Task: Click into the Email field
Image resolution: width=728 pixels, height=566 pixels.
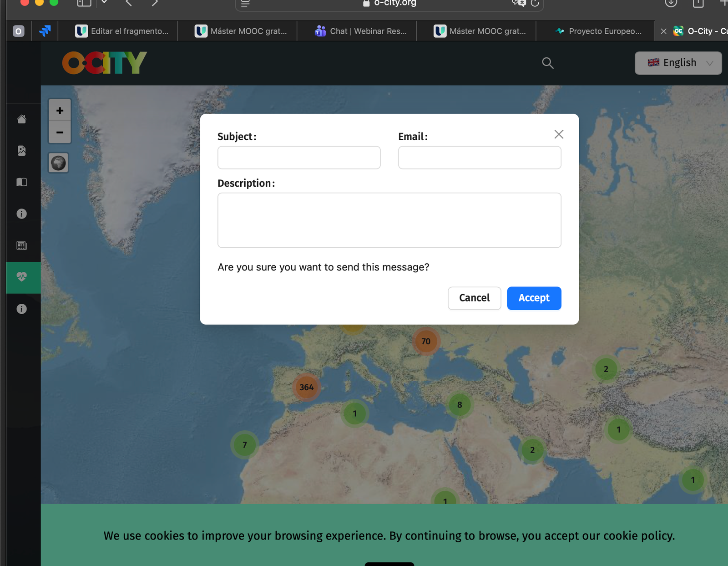Action: click(480, 158)
